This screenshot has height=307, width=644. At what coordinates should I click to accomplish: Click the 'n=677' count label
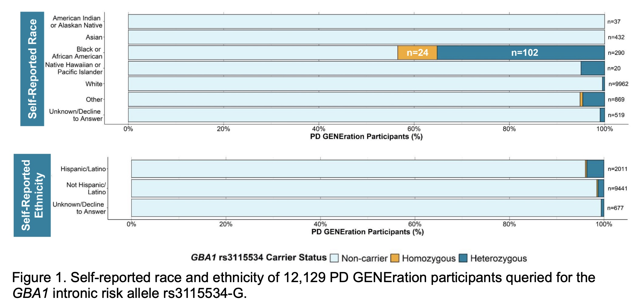(615, 208)
